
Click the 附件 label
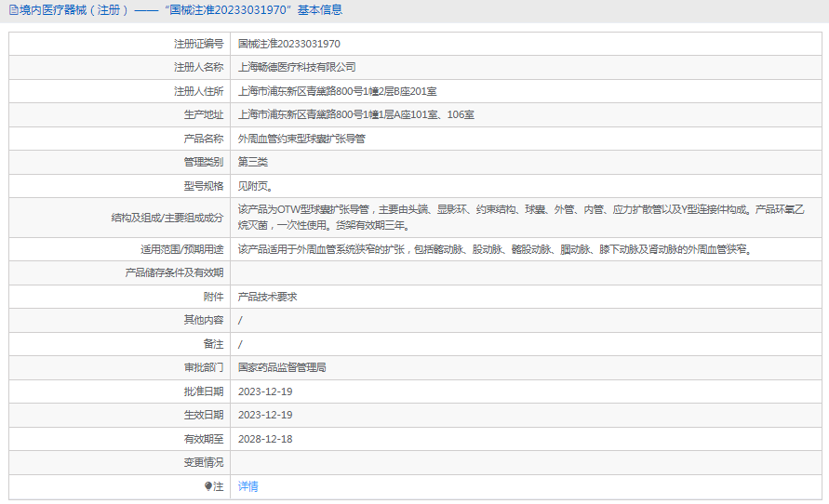coord(214,297)
